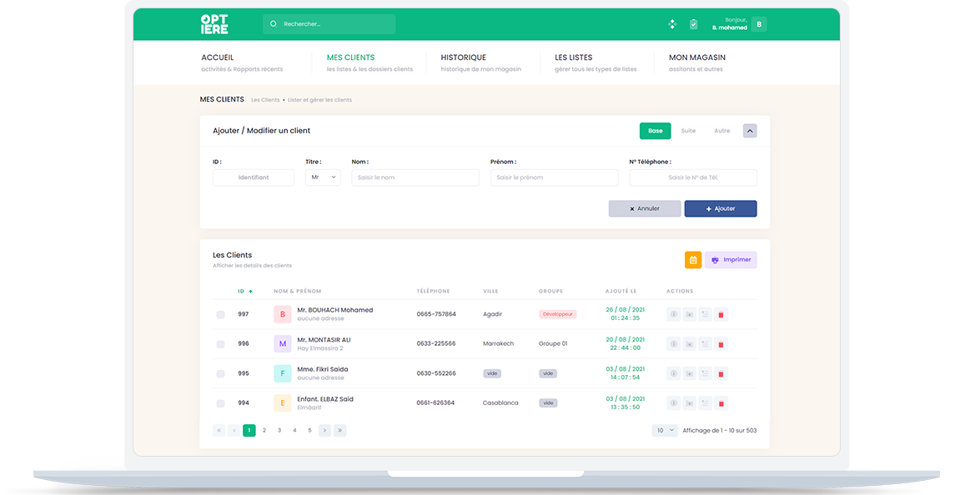Open the four-diamonds apps icon in header

tap(672, 24)
